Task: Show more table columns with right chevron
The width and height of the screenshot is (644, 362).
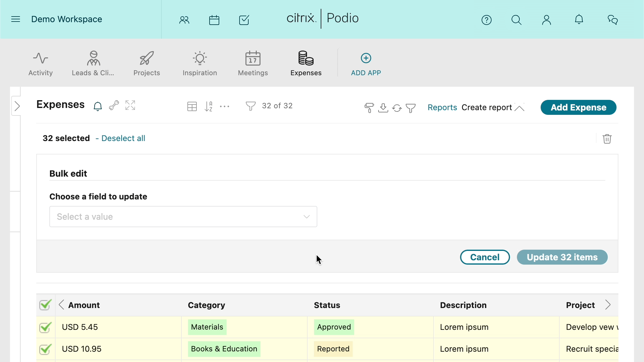Action: (x=607, y=305)
